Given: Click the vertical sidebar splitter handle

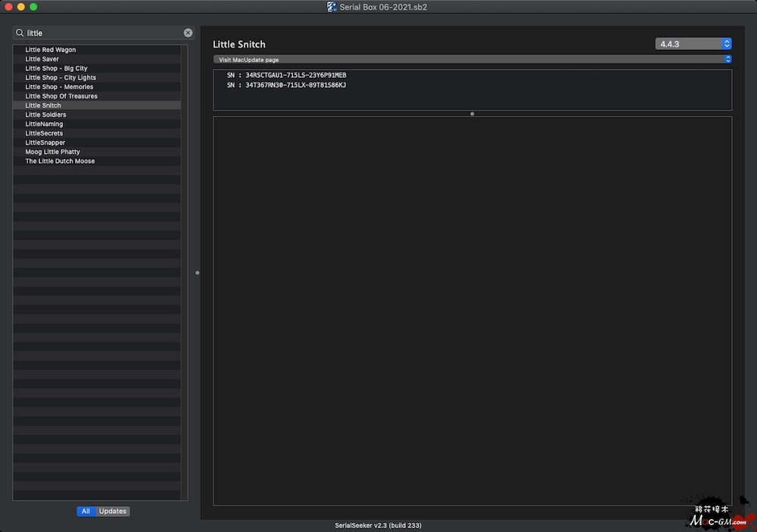Looking at the screenshot, I should coord(198,272).
